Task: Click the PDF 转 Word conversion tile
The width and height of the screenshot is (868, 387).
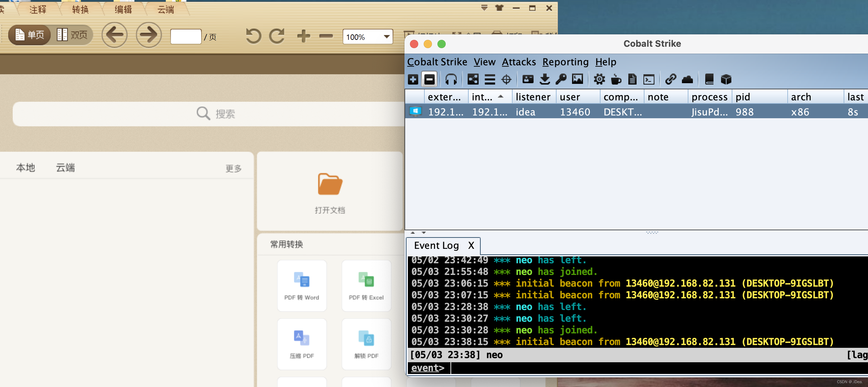Action: [301, 286]
